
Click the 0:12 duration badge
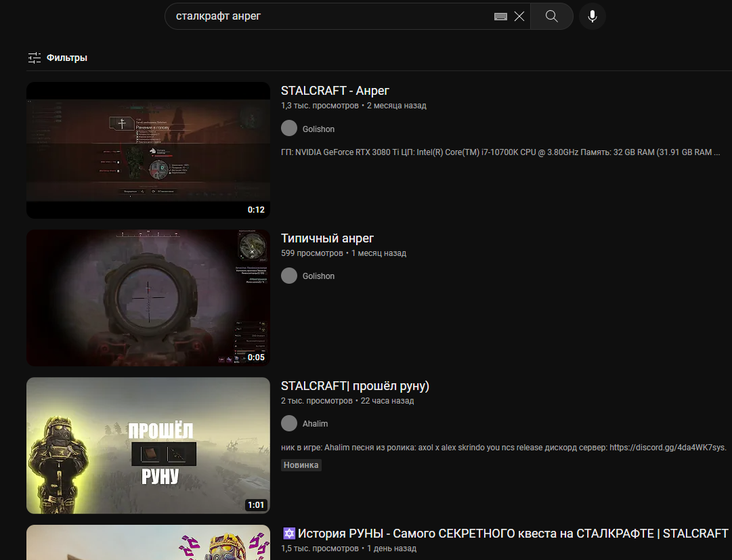coord(256,210)
